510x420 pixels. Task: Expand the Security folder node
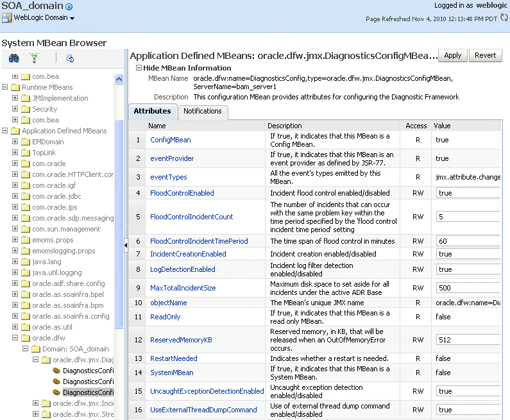point(15,109)
